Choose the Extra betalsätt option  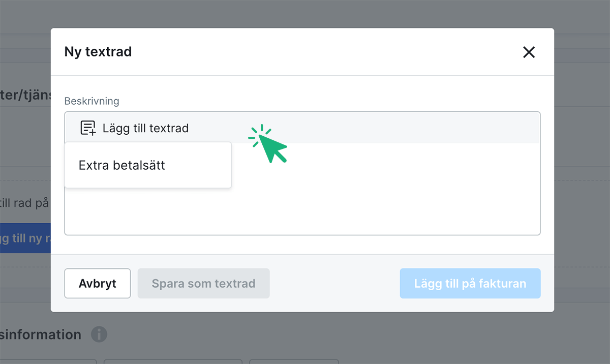[122, 165]
